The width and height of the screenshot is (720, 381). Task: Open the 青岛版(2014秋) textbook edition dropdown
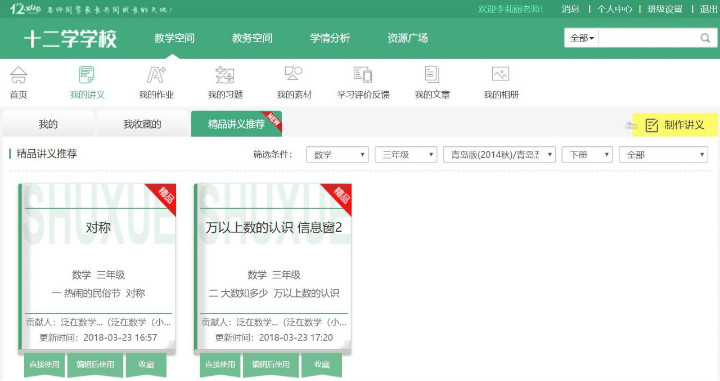pos(499,155)
